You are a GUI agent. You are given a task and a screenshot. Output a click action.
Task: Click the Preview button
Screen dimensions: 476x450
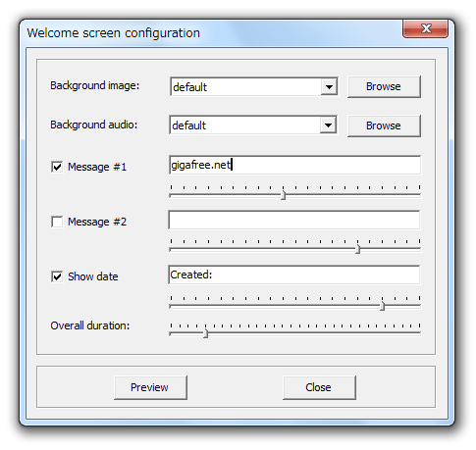pyautogui.click(x=150, y=387)
